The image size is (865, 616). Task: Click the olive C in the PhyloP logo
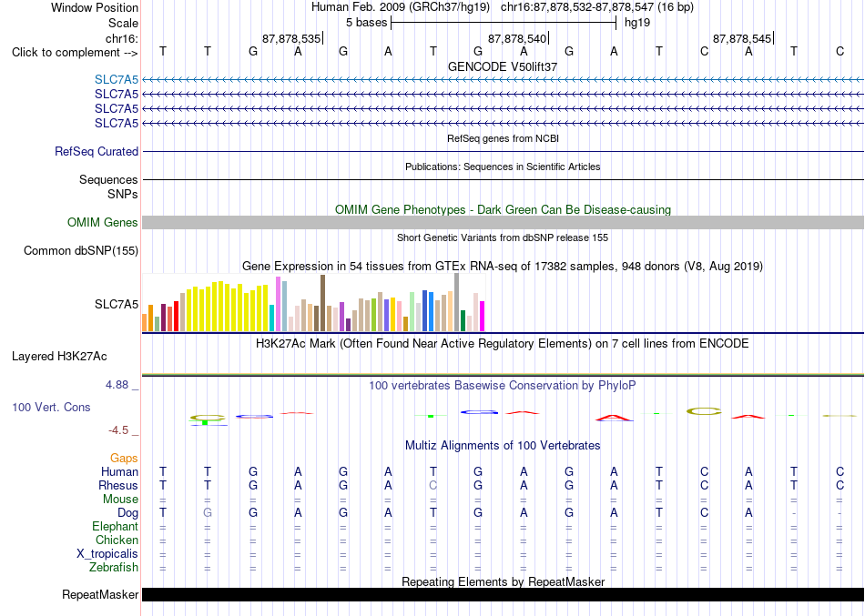click(704, 411)
